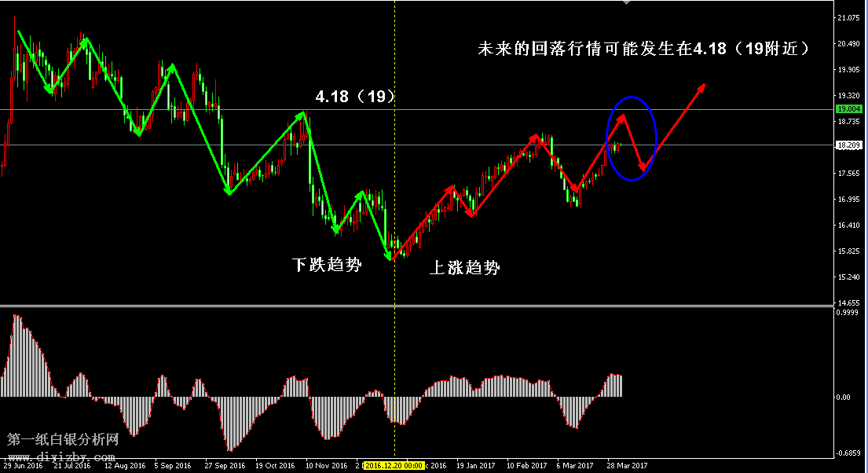Click the 上涨趋势 text label

point(464,268)
